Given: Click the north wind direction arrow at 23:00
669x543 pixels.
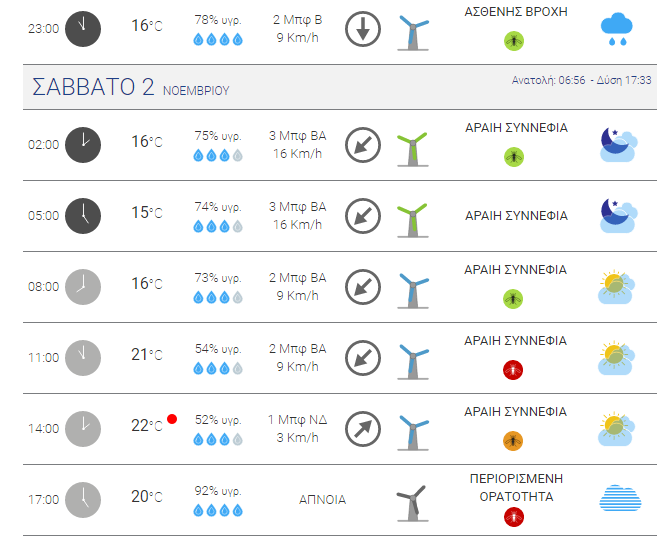Looking at the screenshot, I should click(363, 29).
